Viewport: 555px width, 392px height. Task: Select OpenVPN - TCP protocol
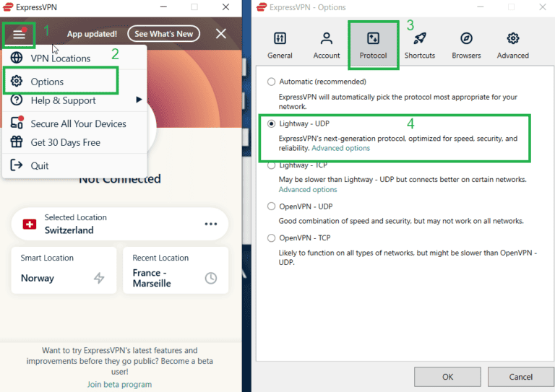coord(271,238)
